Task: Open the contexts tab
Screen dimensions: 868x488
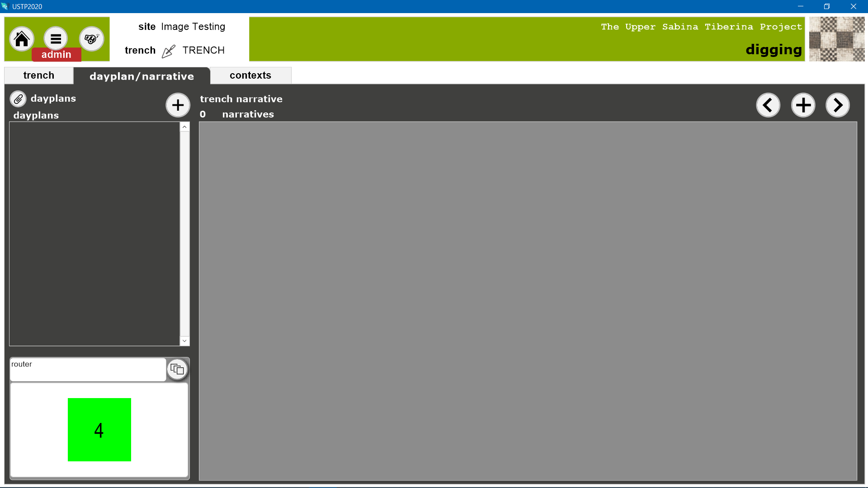Action: [250, 75]
